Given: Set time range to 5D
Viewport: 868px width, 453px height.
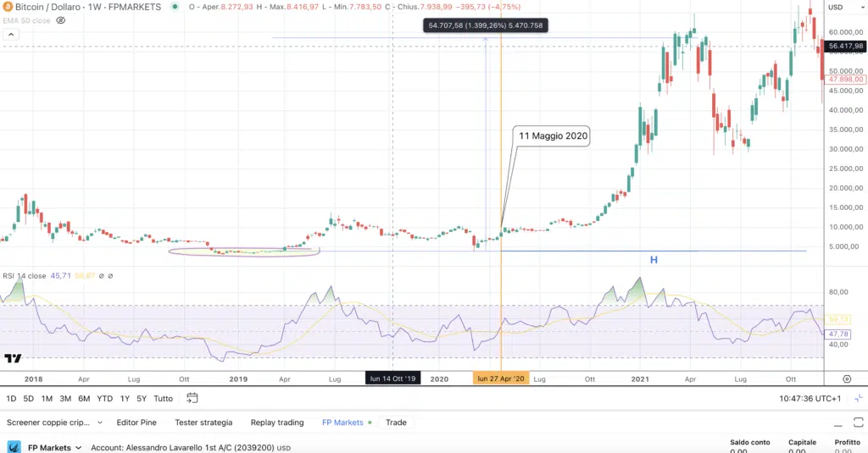Looking at the screenshot, I should (28, 398).
